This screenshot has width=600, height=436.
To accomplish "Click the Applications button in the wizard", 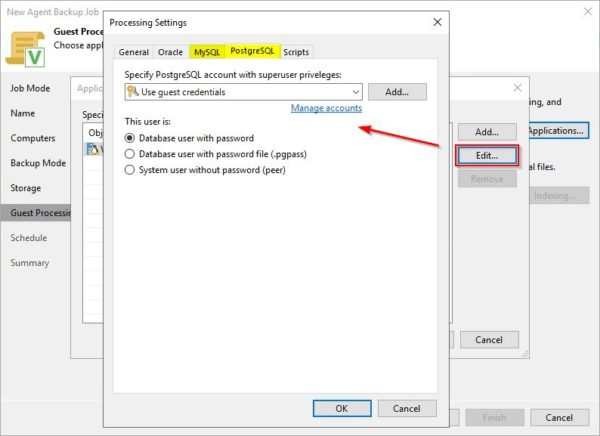I will [x=558, y=131].
